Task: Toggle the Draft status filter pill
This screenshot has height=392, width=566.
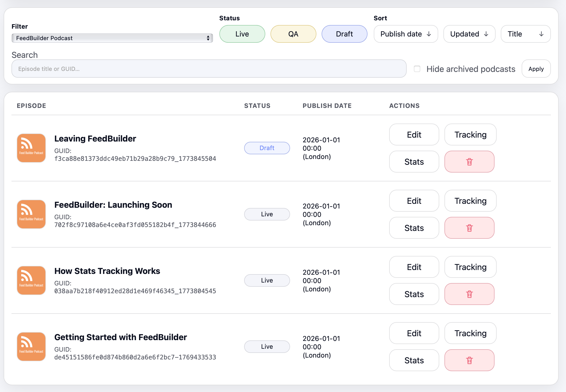Action: [x=344, y=34]
